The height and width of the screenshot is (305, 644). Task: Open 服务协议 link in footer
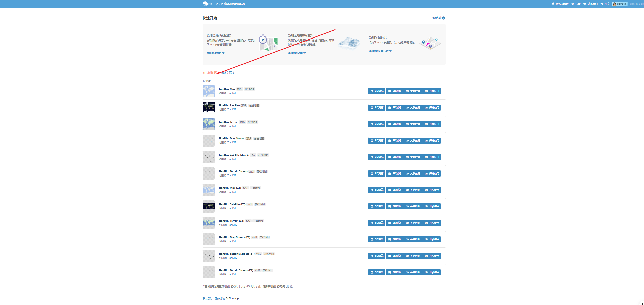tap(220, 298)
